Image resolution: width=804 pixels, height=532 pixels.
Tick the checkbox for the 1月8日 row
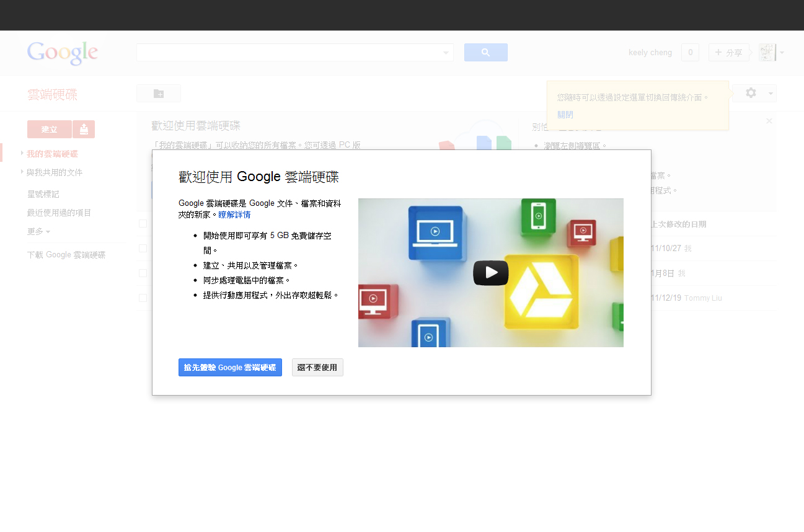pos(143,273)
